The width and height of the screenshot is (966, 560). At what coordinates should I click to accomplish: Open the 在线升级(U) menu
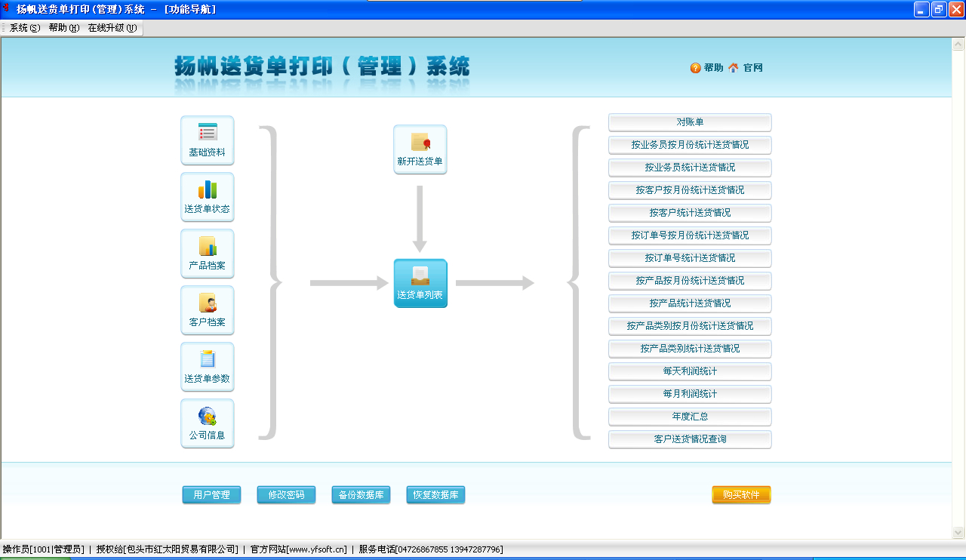point(112,28)
